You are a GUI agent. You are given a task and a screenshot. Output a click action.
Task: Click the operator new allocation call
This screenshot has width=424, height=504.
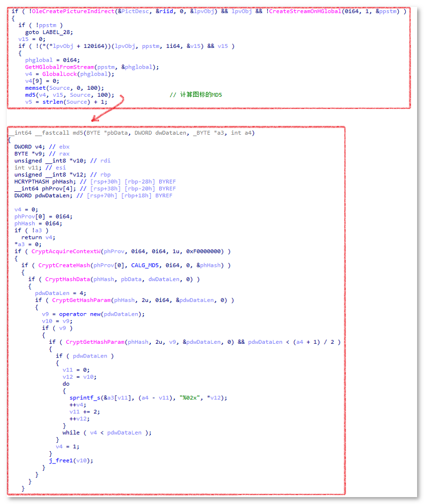coord(78,314)
